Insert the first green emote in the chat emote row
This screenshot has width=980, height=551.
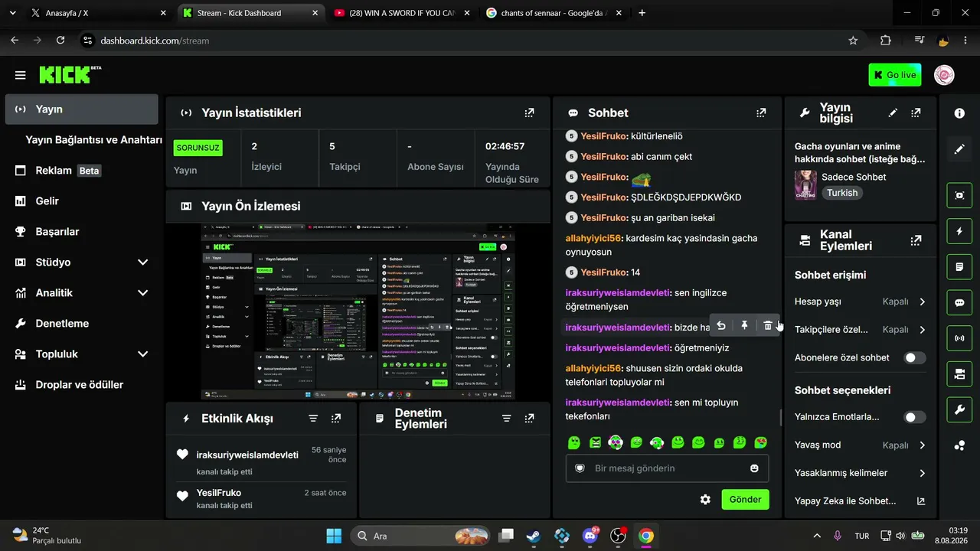point(574,442)
